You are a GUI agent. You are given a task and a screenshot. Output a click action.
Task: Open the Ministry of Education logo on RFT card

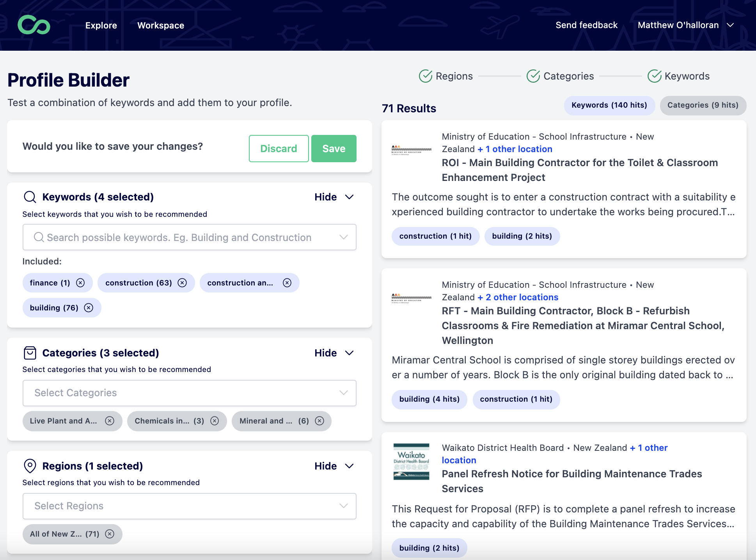(412, 298)
